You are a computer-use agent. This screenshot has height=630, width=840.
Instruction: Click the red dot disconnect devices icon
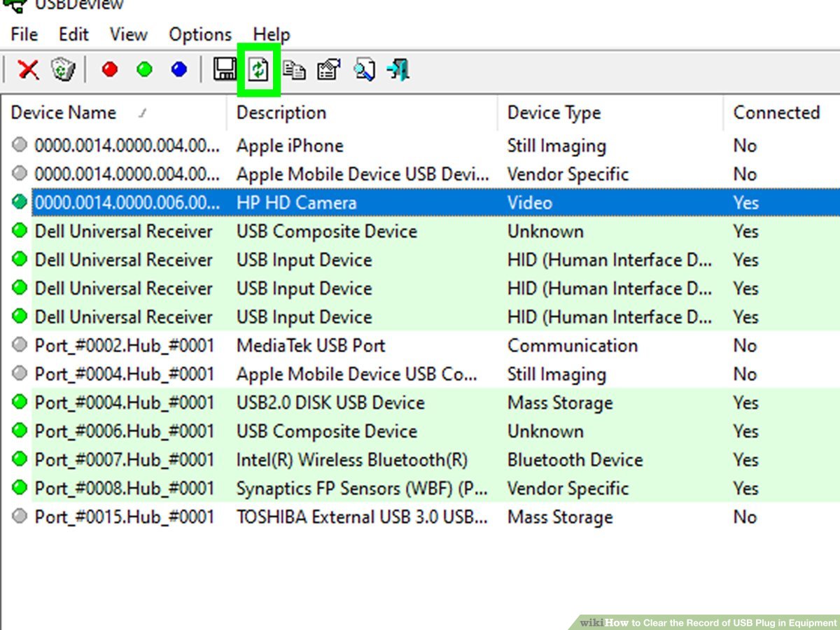(x=110, y=69)
